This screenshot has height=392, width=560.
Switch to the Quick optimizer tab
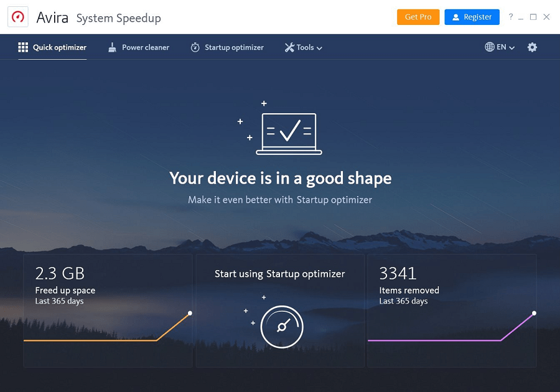(52, 47)
